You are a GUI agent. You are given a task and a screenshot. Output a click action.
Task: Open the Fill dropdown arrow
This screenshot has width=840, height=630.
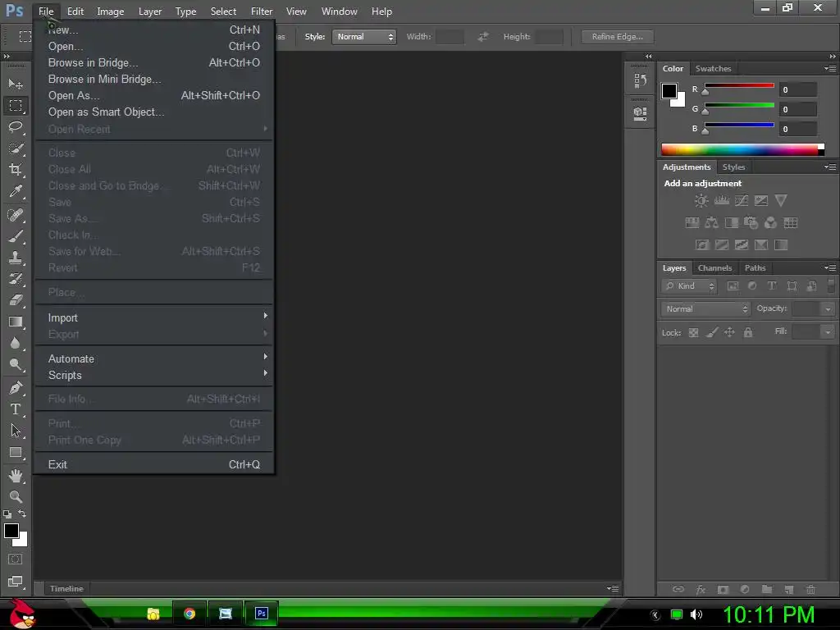pyautogui.click(x=828, y=332)
